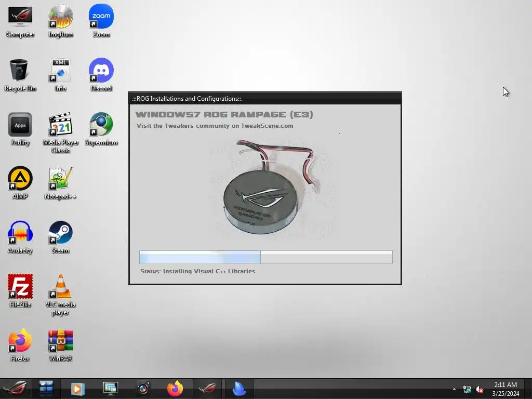Open the camera lens taskbar icon
This screenshot has height=399, width=532.
(143, 389)
